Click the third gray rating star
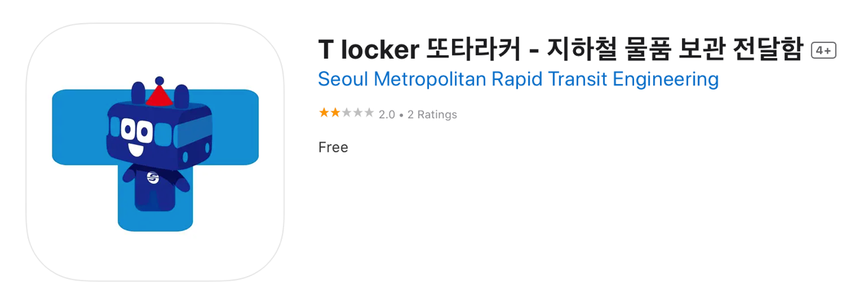 (347, 113)
